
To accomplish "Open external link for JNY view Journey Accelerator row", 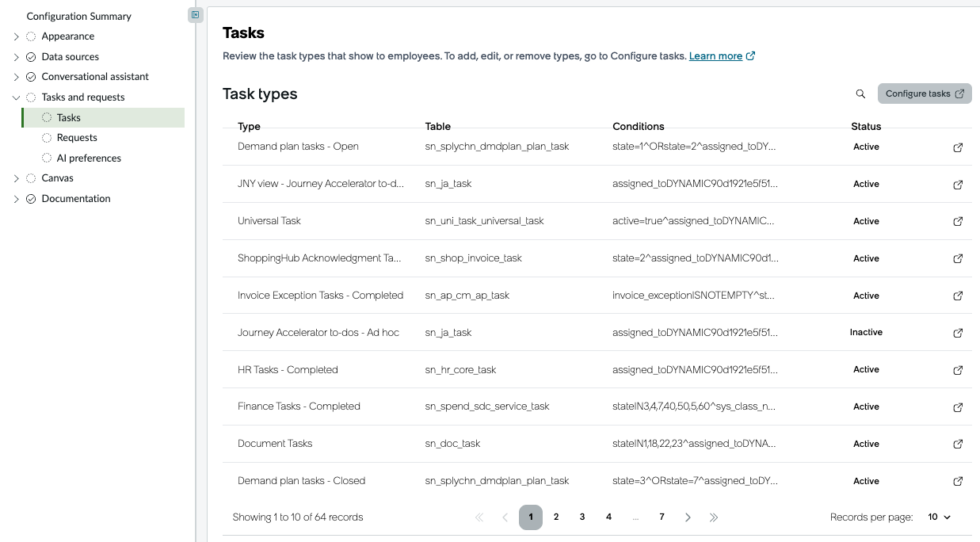I will [x=958, y=185].
